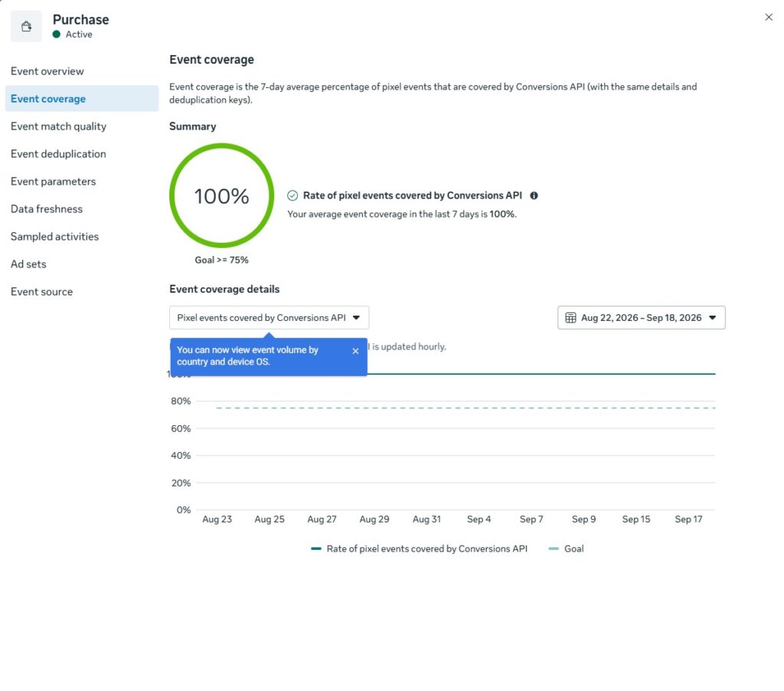Toggle the Goal legend entry
784x691 pixels.
[566, 549]
